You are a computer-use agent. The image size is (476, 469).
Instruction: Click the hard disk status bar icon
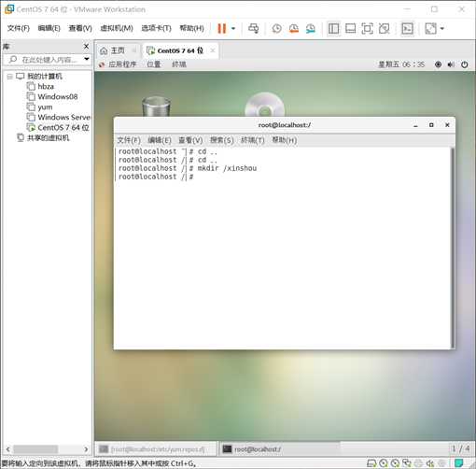tap(371, 463)
